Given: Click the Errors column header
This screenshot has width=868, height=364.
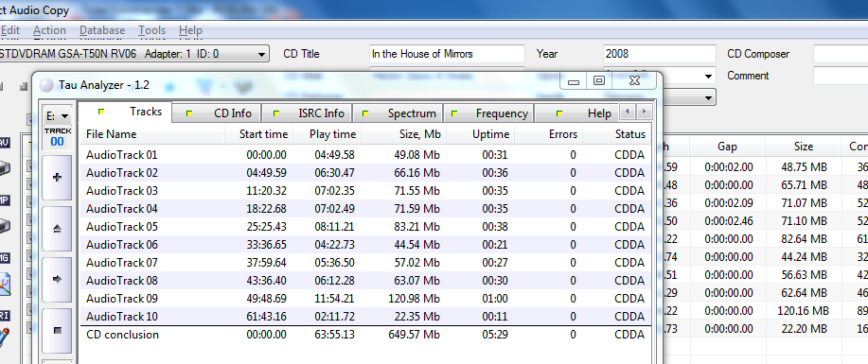Looking at the screenshot, I should pyautogui.click(x=549, y=134).
